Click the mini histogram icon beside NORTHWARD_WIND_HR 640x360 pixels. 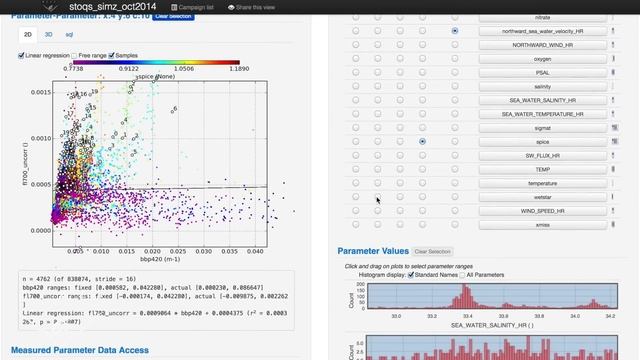pos(613,45)
